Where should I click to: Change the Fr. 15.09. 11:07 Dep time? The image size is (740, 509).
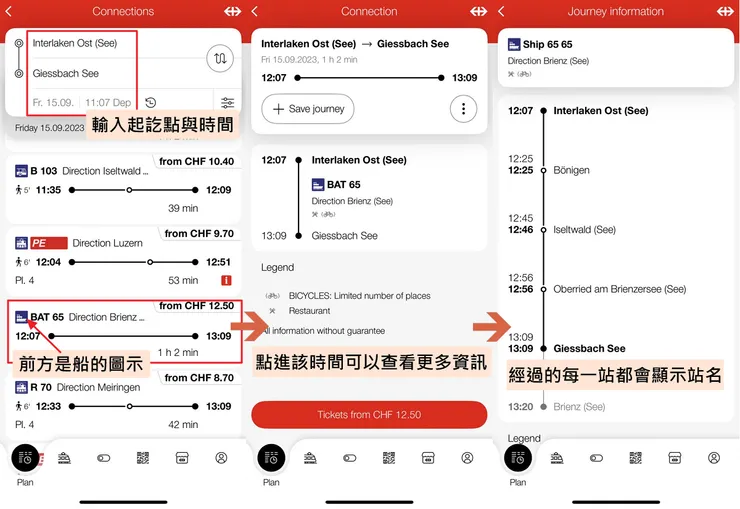point(82,102)
